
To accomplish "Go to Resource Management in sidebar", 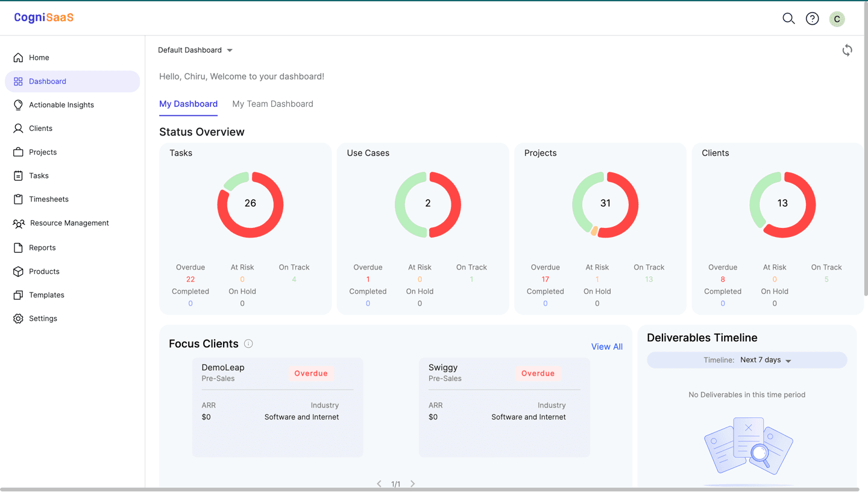I will coord(69,223).
